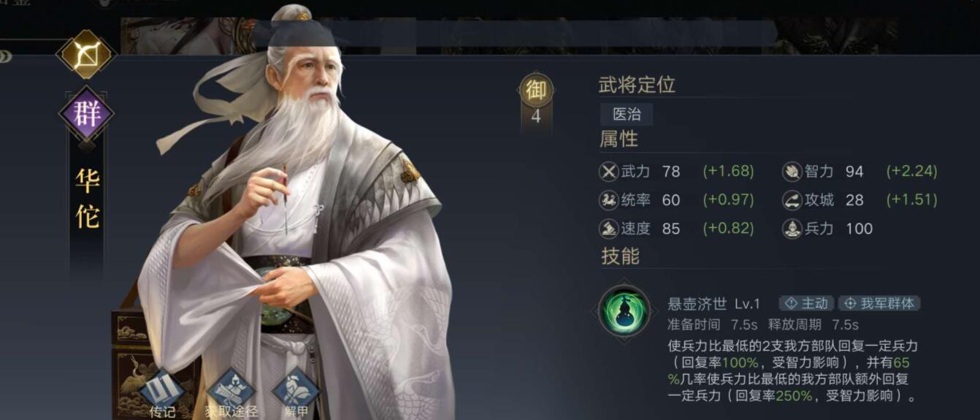
Task: Select the 医治 role tag
Action: click(627, 115)
